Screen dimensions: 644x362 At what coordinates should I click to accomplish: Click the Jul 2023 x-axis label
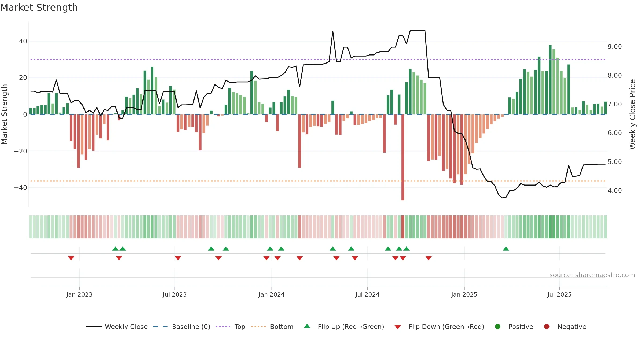click(x=175, y=294)
